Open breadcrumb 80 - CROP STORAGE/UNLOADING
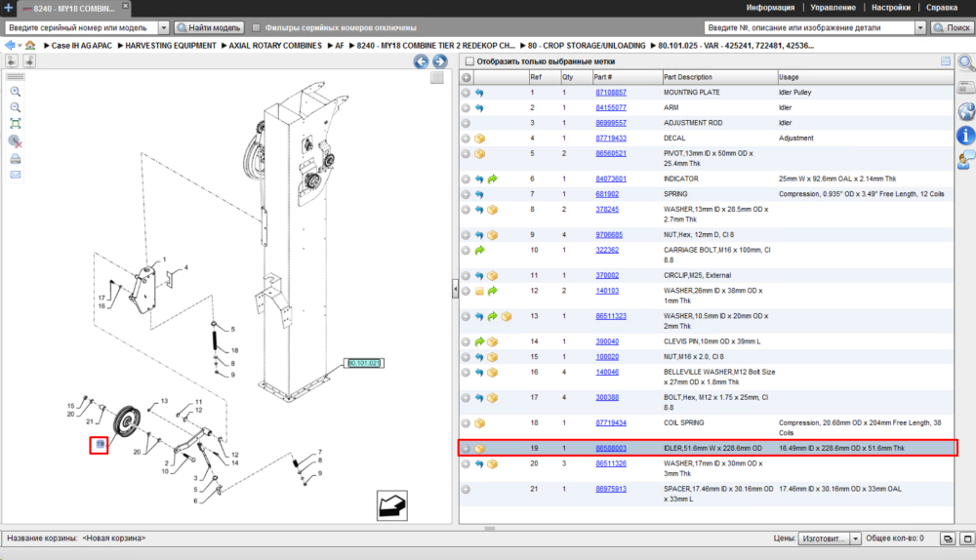The image size is (976, 560). click(587, 46)
